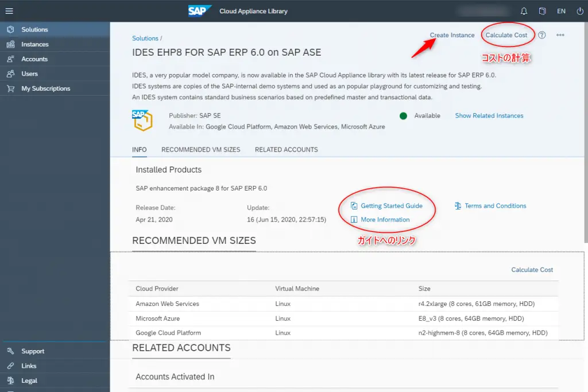Click the r4.2xlarge size cell
The width and height of the screenshot is (588, 392).
tap(476, 304)
